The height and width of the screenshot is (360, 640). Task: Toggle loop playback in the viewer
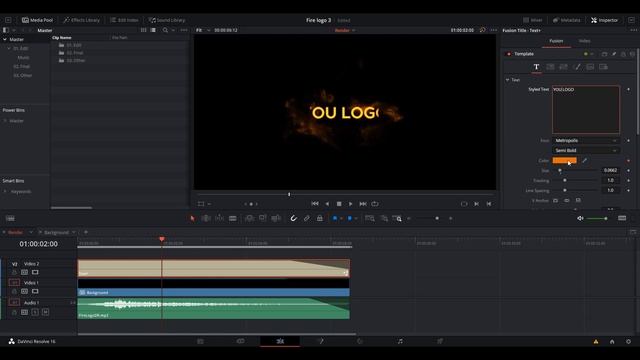(x=375, y=204)
